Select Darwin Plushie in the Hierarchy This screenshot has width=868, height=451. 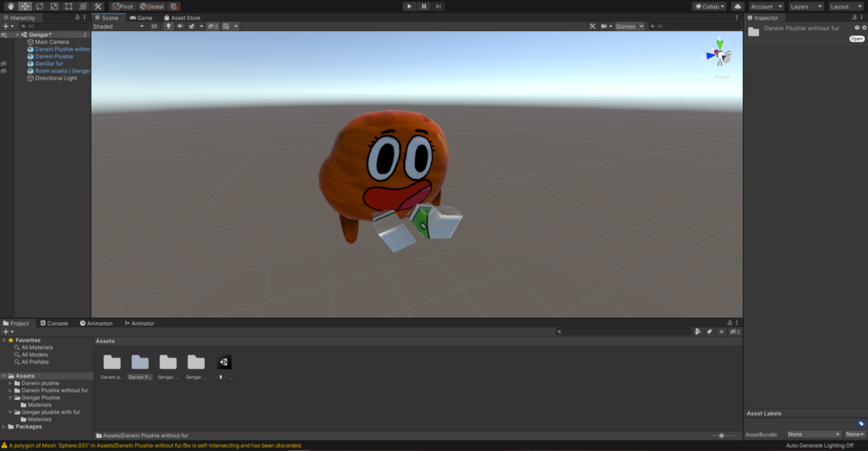(54, 56)
